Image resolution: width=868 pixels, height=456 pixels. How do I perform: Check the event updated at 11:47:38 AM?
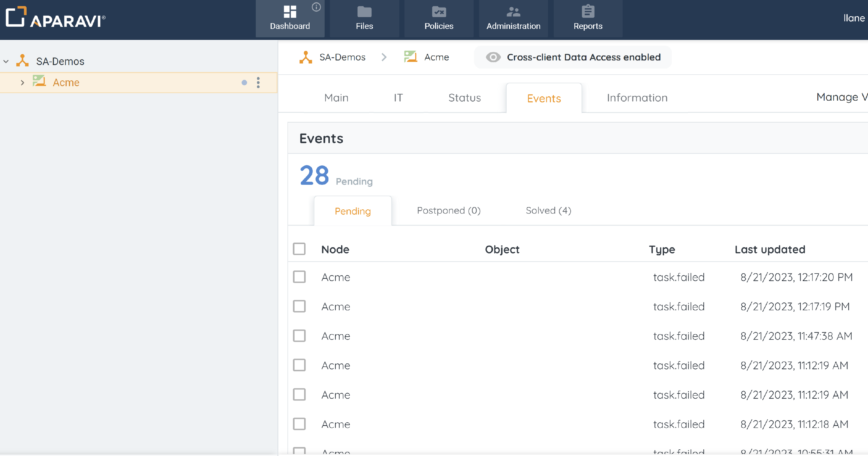pos(299,336)
